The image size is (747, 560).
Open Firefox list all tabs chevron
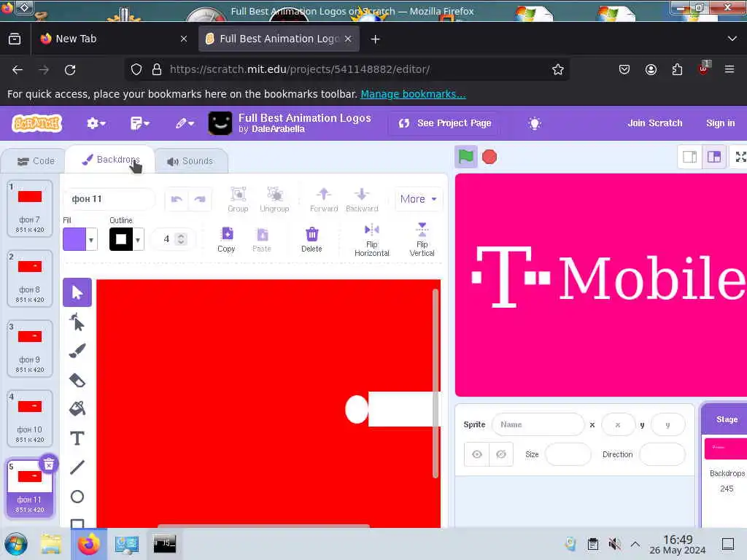pyautogui.click(x=732, y=39)
